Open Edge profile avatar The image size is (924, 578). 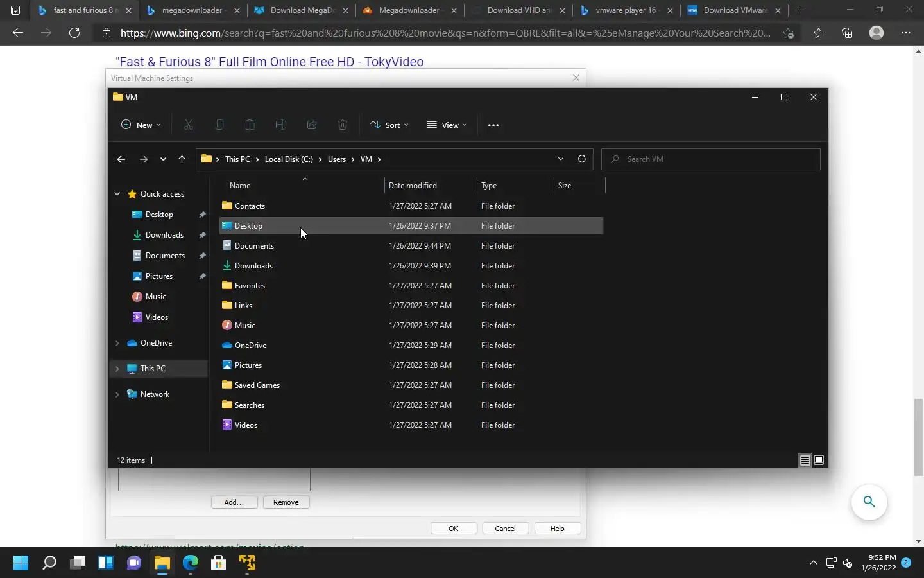(877, 33)
